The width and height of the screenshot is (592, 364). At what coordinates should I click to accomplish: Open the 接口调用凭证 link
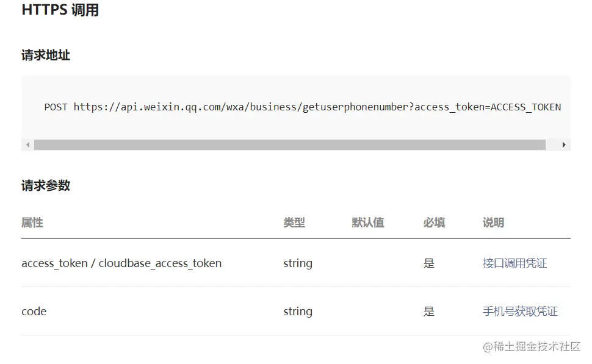pos(514,263)
